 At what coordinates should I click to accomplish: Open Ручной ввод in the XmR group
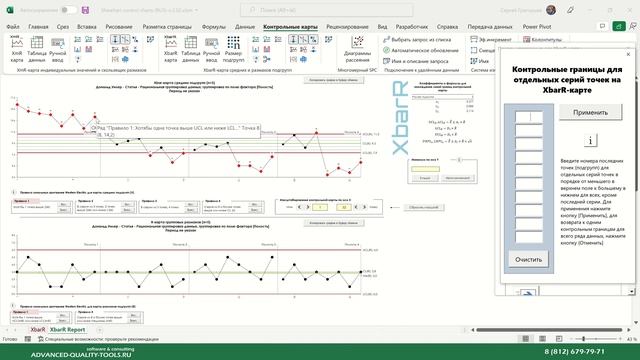(58, 49)
